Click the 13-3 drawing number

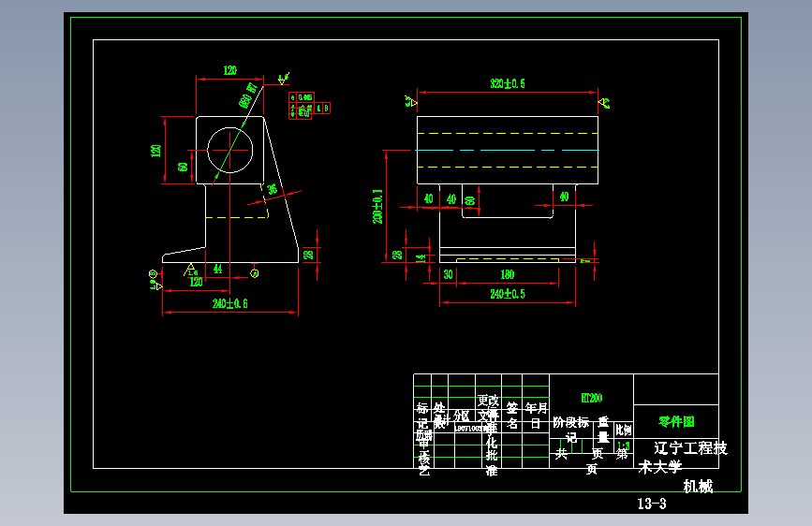tap(652, 504)
